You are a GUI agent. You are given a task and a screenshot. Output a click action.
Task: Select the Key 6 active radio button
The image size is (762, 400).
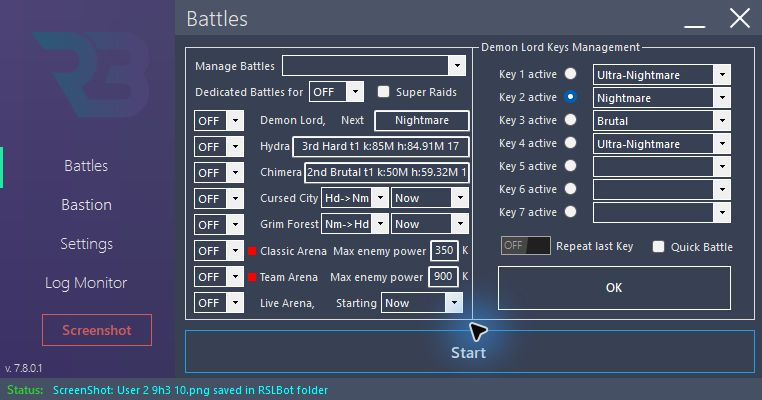[x=571, y=189]
